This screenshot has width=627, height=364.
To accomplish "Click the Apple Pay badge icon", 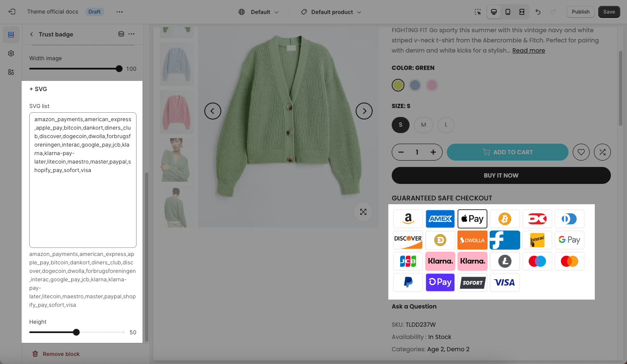I will (x=472, y=219).
